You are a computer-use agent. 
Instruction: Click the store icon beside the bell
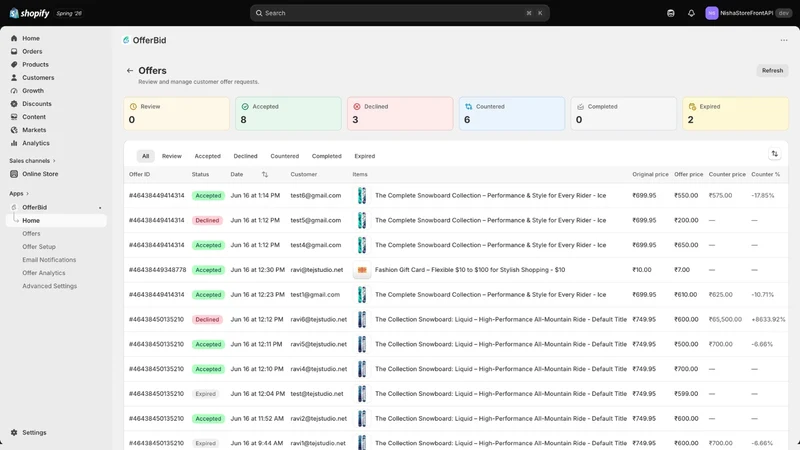(670, 13)
